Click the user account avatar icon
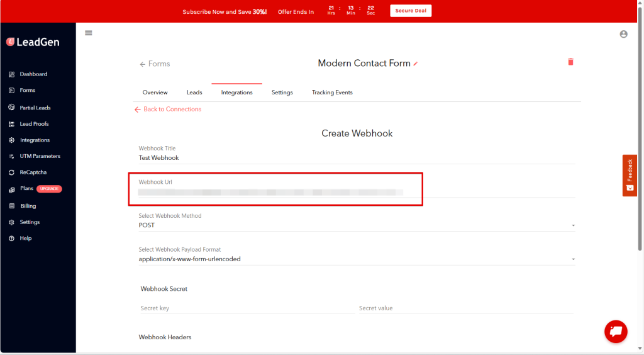The image size is (644, 355). point(623,34)
